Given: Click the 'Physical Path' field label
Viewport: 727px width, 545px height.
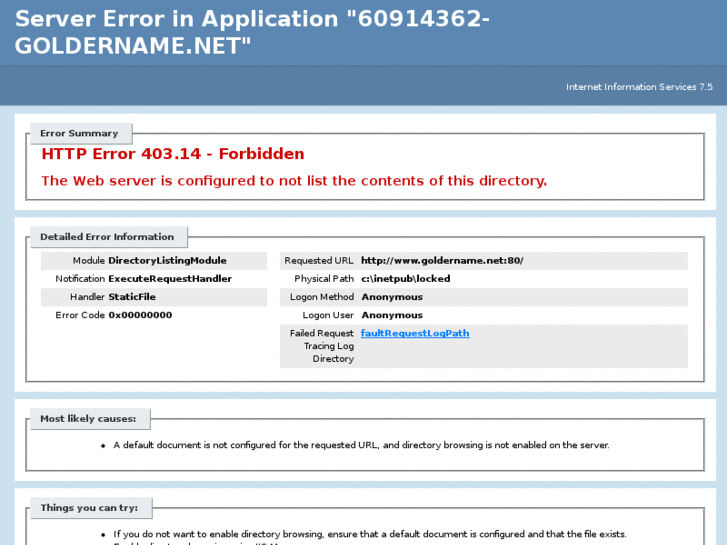Looking at the screenshot, I should click(x=324, y=279).
